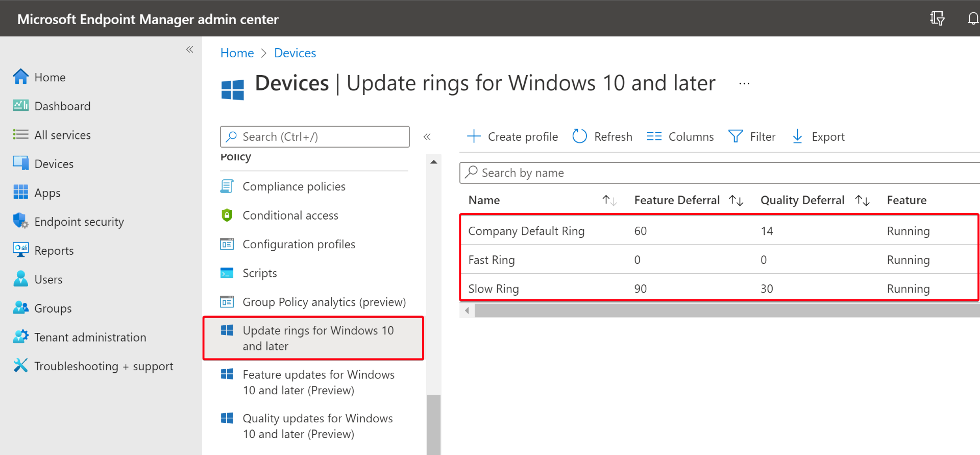Click the Export button label

click(828, 137)
